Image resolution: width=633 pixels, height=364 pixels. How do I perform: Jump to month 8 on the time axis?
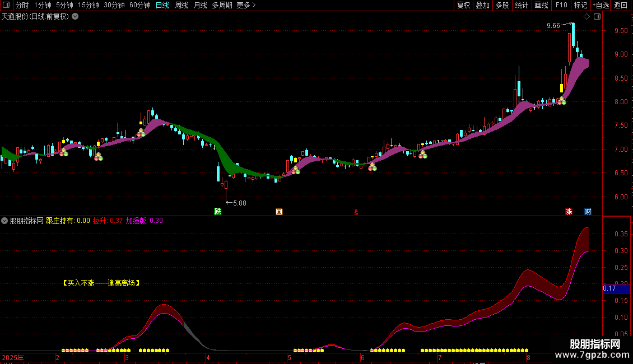[x=528, y=357]
